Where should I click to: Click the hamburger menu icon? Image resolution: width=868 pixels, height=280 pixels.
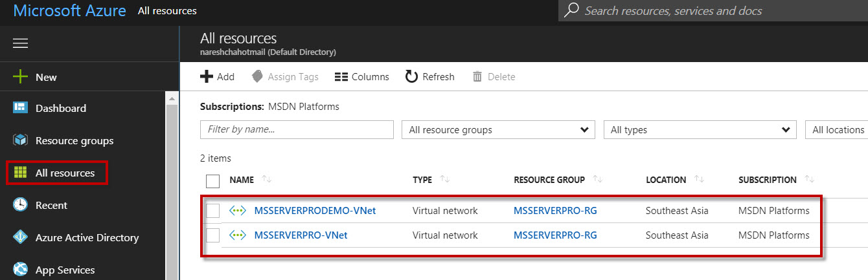21,43
